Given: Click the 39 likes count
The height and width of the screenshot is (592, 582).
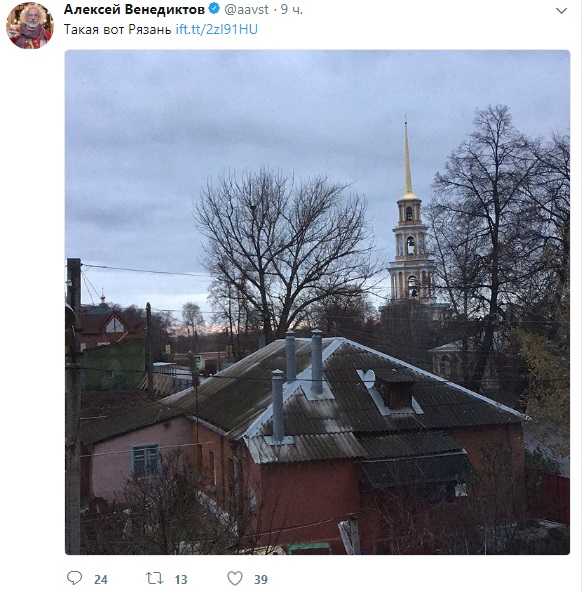Looking at the screenshot, I should pyautogui.click(x=261, y=579).
